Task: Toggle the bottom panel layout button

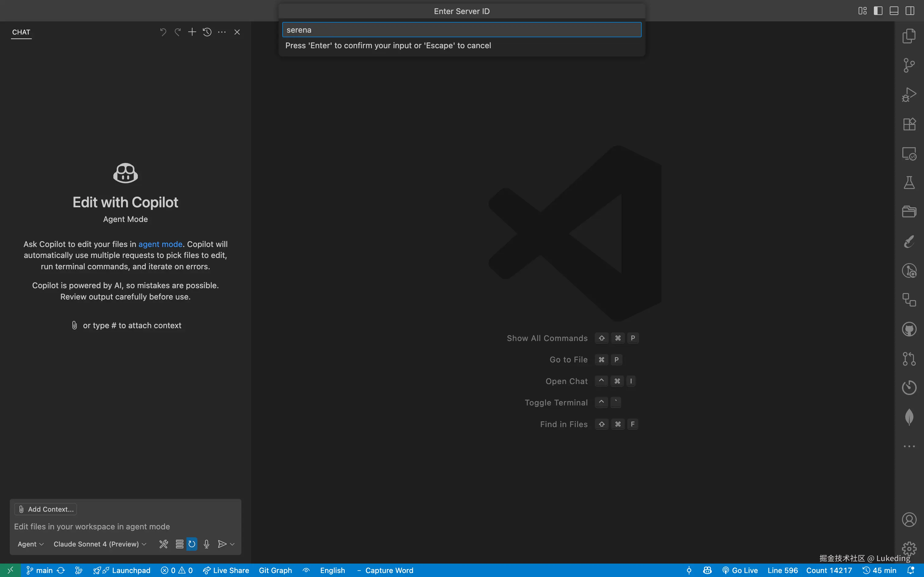Action: [x=894, y=11]
